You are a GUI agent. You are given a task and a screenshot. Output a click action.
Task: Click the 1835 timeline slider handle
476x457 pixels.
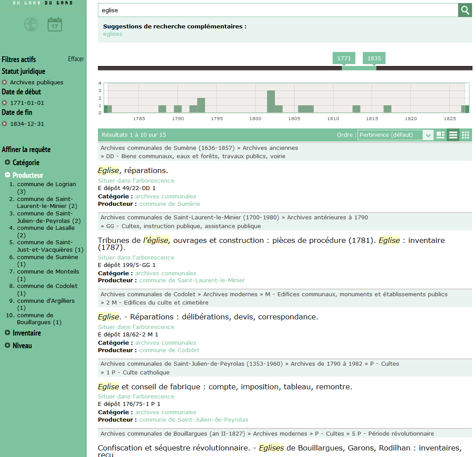click(x=374, y=59)
